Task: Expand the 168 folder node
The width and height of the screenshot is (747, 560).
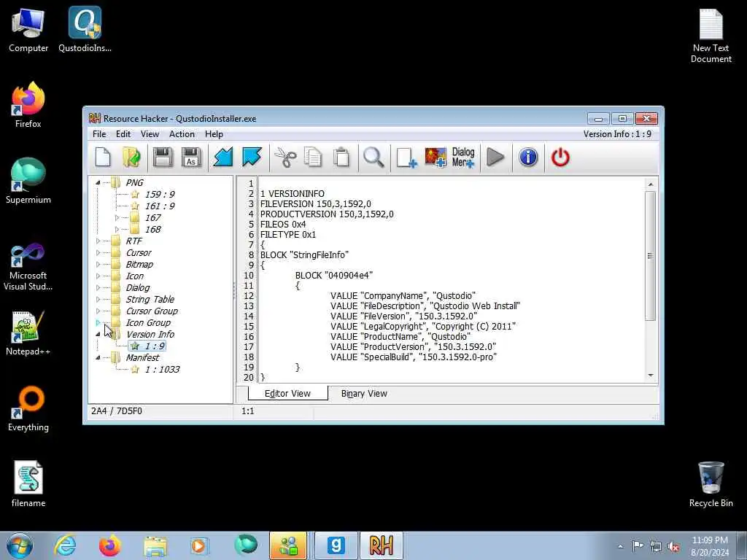Action: click(117, 229)
